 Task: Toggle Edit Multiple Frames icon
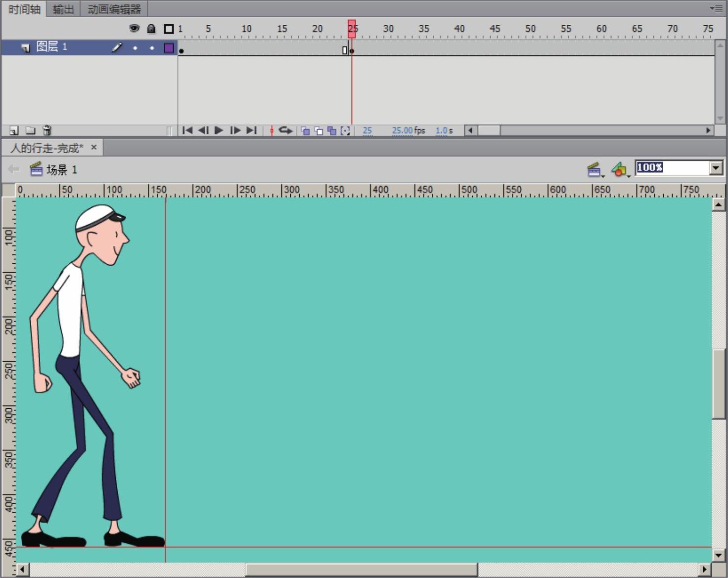point(332,131)
